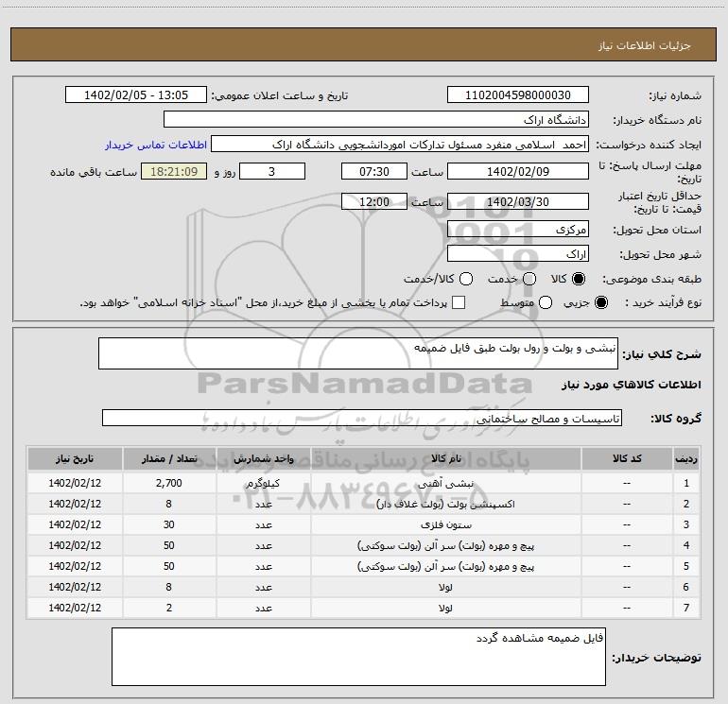The width and height of the screenshot is (728, 704).
Task: Click the public announcement date and time field
Action: (136, 95)
